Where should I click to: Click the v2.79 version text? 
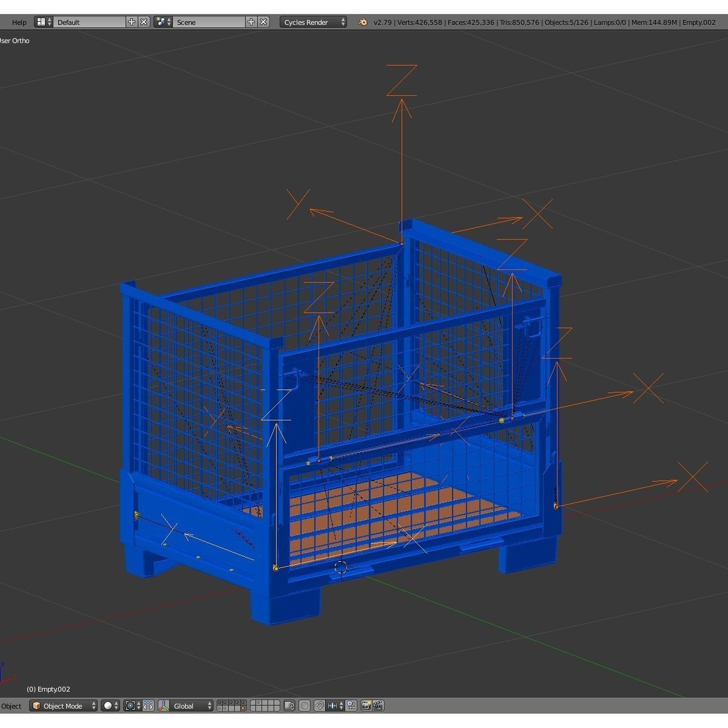pos(382,22)
